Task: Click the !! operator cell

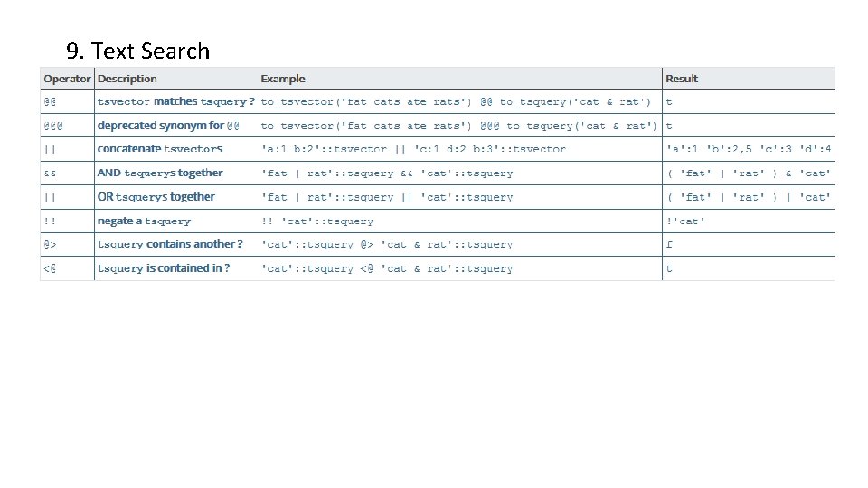Action: (x=51, y=221)
